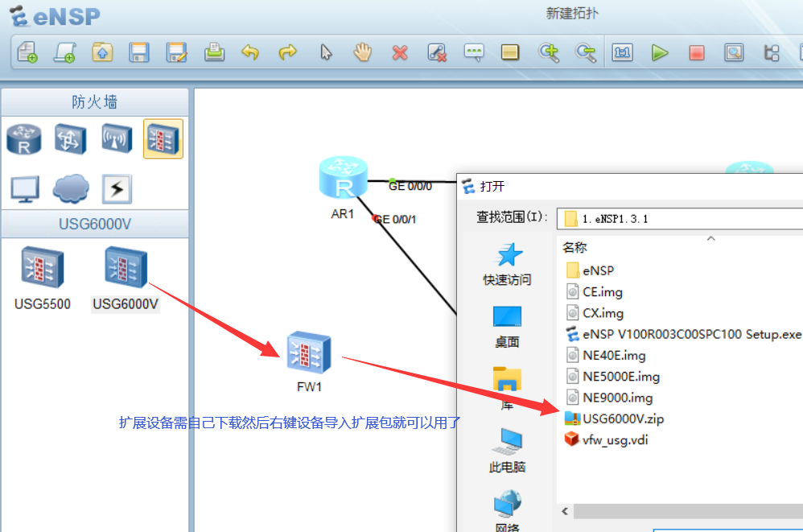Viewport: 803px width, 532px height.
Task: Click the data capture icon
Action: 733,52
